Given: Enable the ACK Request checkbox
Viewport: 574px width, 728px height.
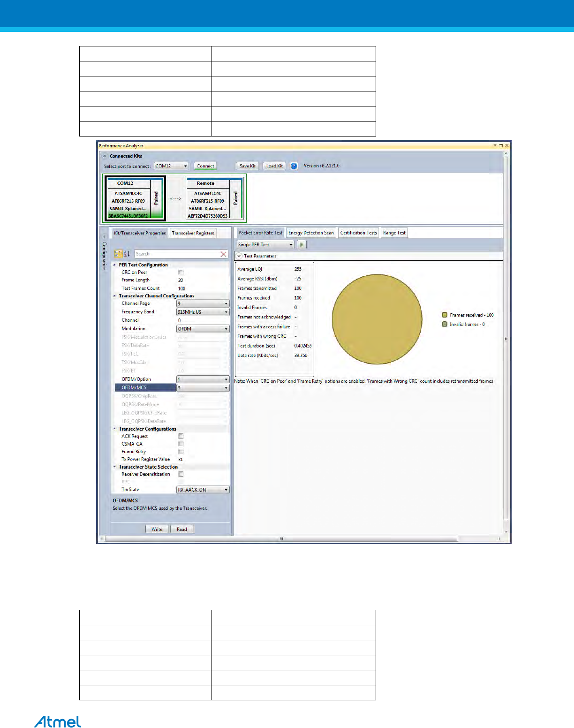Looking at the screenshot, I should (181, 436).
